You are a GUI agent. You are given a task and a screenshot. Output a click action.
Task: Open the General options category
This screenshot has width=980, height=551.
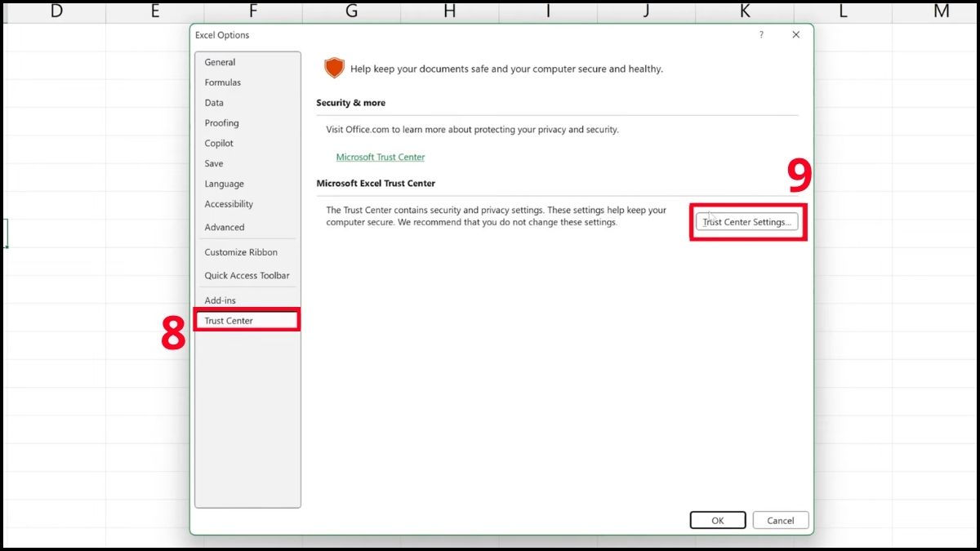click(247, 62)
